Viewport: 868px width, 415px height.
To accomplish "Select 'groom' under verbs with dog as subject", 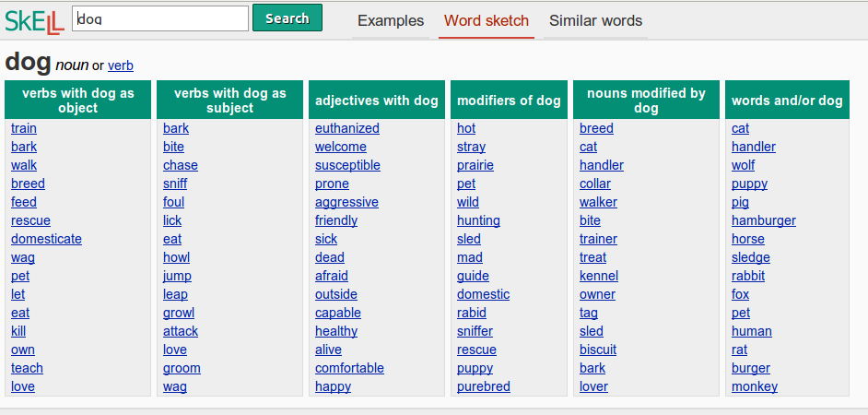I will pyautogui.click(x=182, y=368).
